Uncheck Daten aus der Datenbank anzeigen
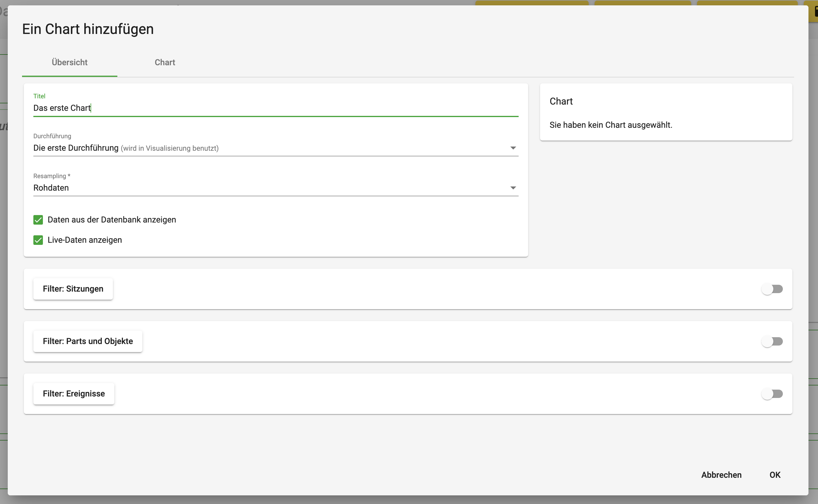This screenshot has height=504, width=818. (x=38, y=220)
